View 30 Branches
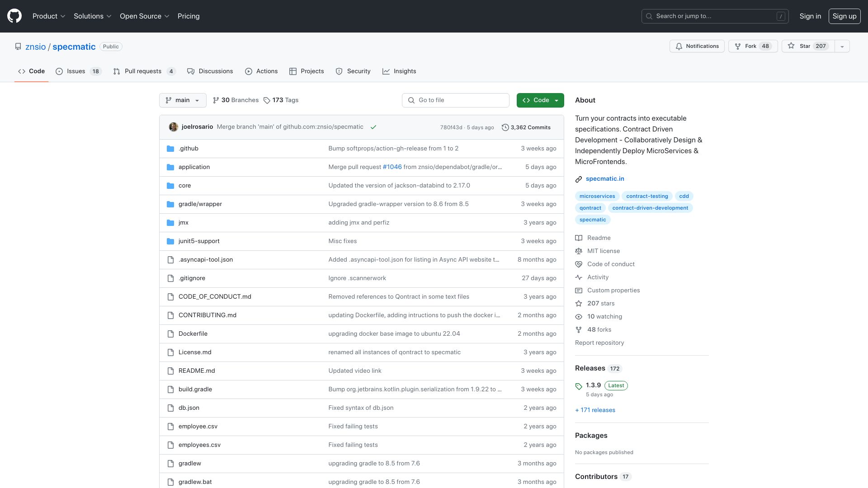 [236, 100]
